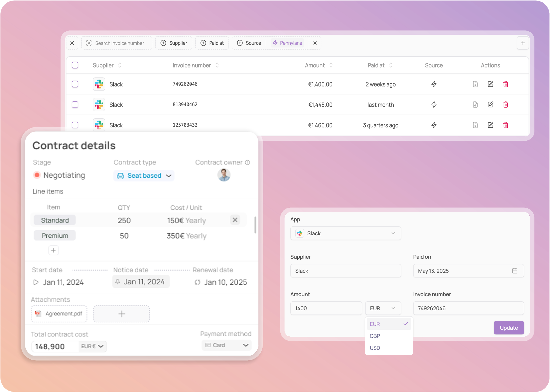
Task: Choose USD from the currency list
Action: (x=375, y=348)
